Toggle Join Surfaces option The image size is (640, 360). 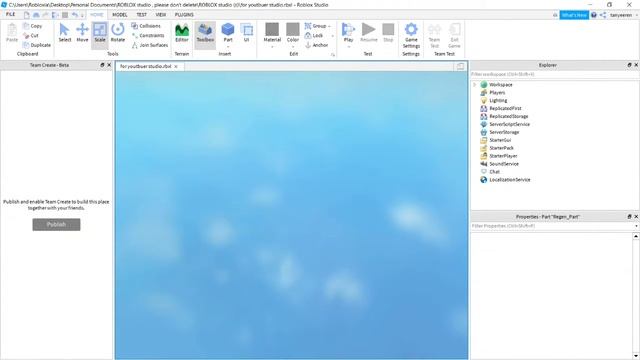150,45
